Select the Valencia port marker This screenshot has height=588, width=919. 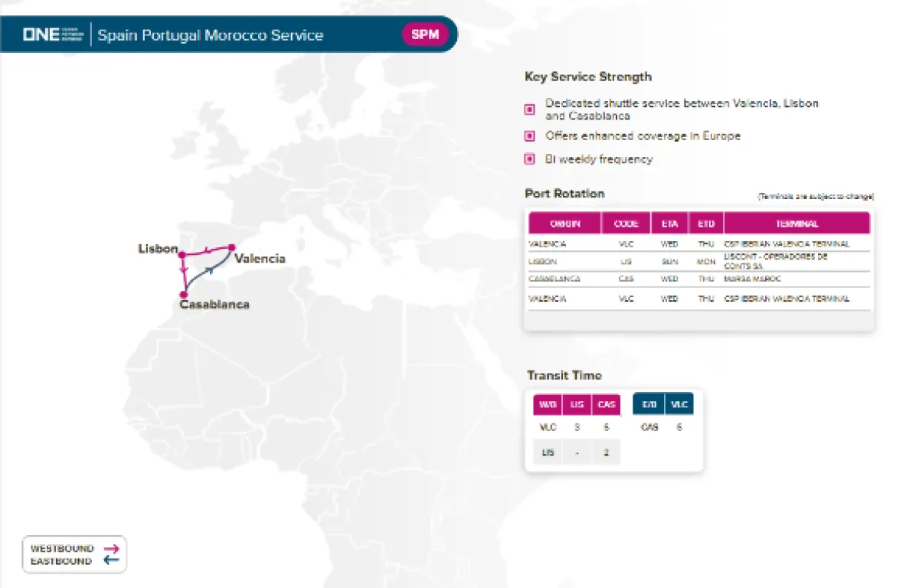tap(231, 248)
